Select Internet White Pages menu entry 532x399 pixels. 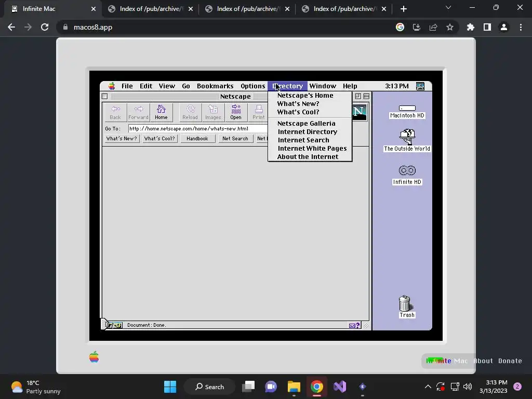point(310,149)
